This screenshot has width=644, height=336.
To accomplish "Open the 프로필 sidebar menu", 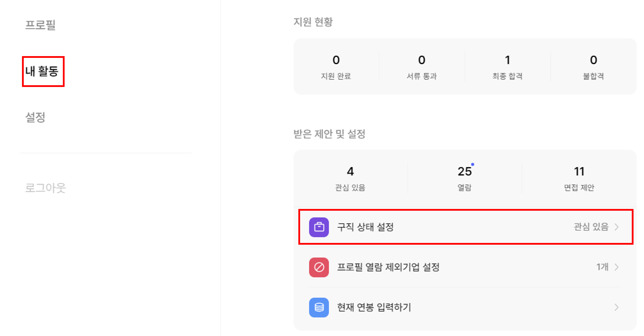I will click(40, 25).
